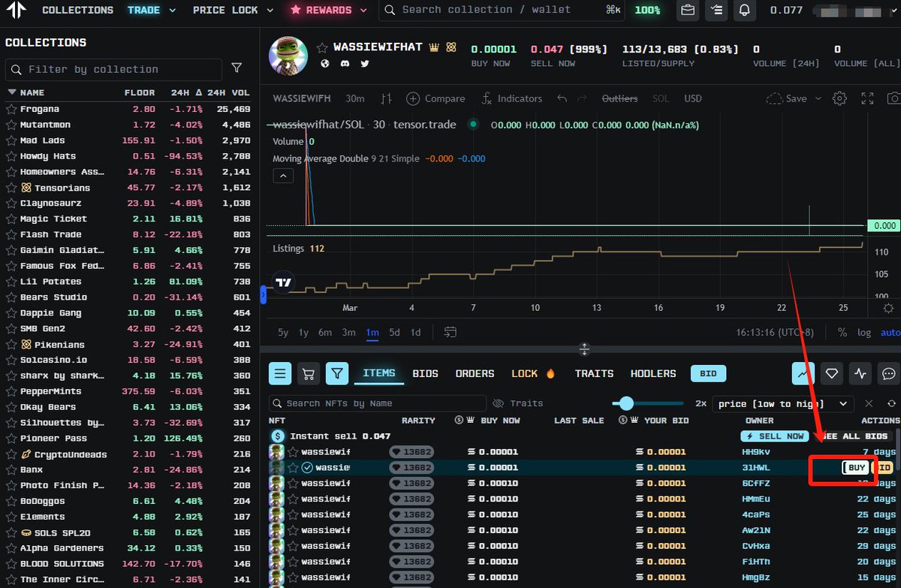The width and height of the screenshot is (901, 588).
Task: Open the price (low to high) sort dropdown
Action: pos(783,403)
